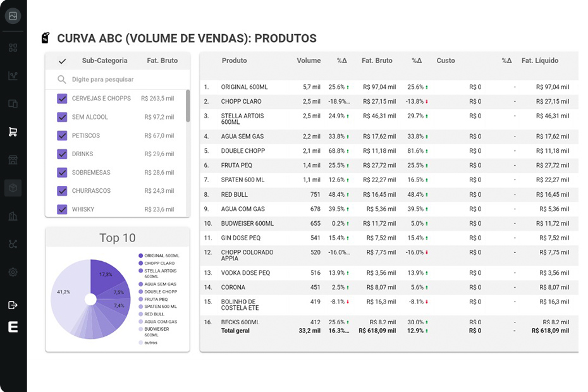The height and width of the screenshot is (392, 588).
Task: Open the image icon at sidebar top
Action: tap(13, 16)
